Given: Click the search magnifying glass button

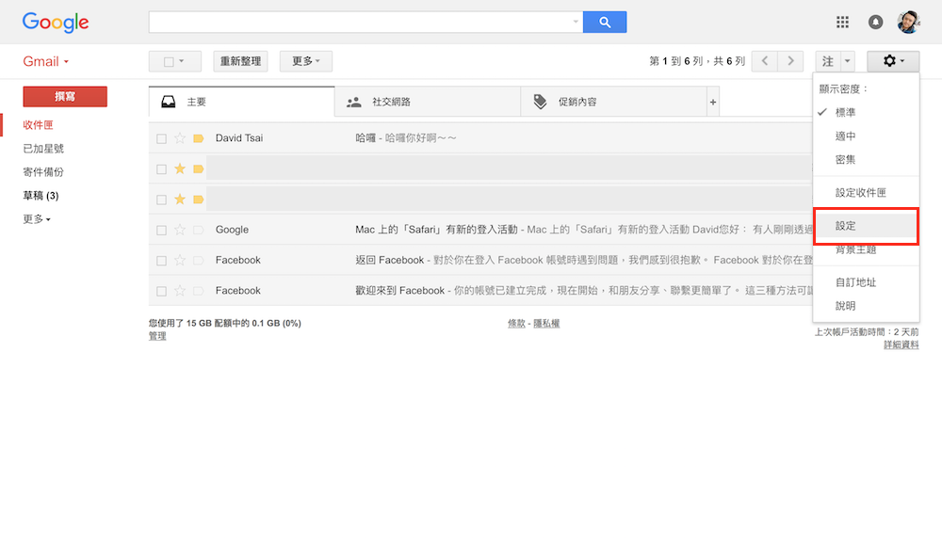Looking at the screenshot, I should coord(604,21).
